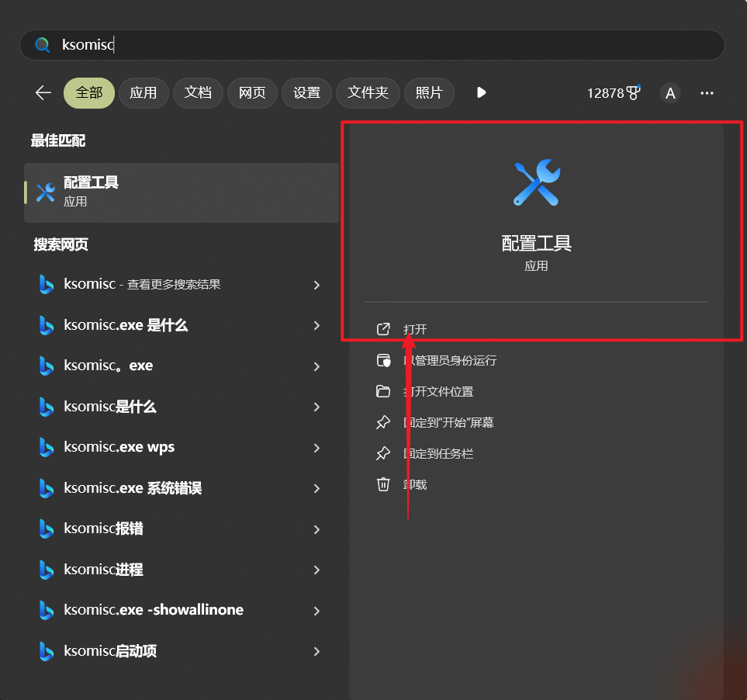Screen dimensions: 747x700
Task: Expand chevron for ksomisc.exe -showallinone
Action: [x=316, y=611]
